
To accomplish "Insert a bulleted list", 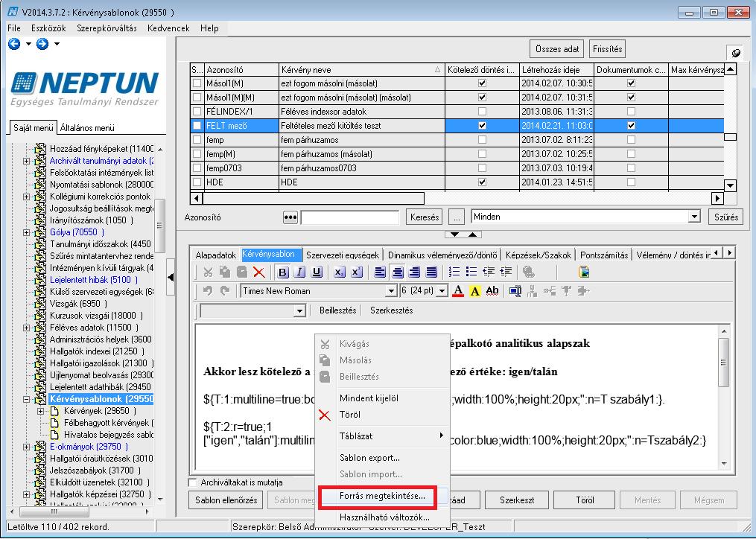I will [x=471, y=272].
